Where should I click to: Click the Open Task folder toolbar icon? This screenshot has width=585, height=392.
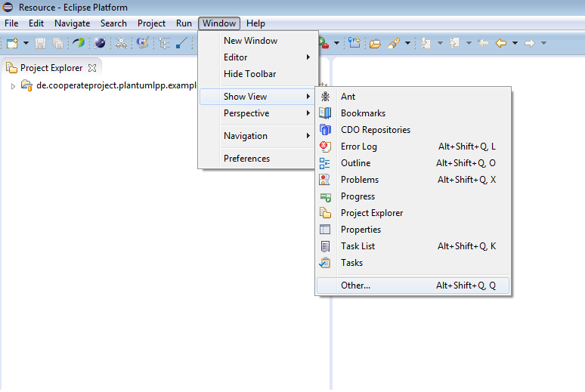click(x=375, y=44)
